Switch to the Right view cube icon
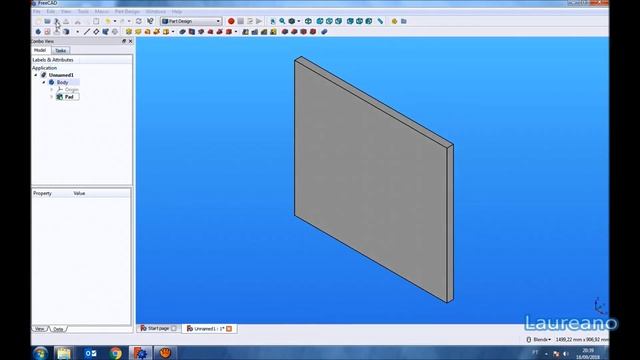 338,21
